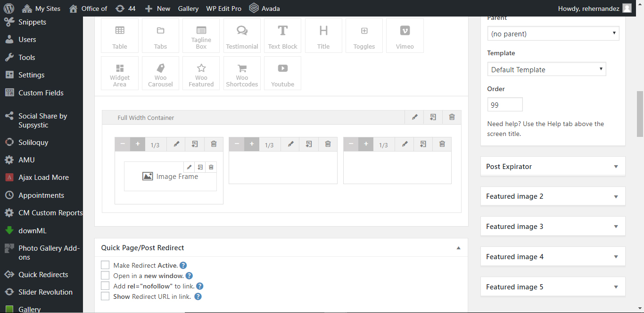
Task: Delete the Full Width Container
Action: click(452, 118)
